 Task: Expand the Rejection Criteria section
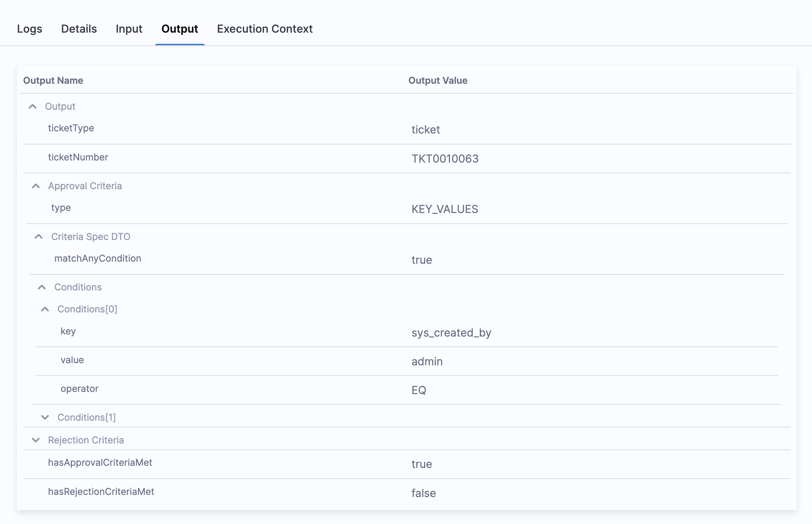click(x=36, y=440)
